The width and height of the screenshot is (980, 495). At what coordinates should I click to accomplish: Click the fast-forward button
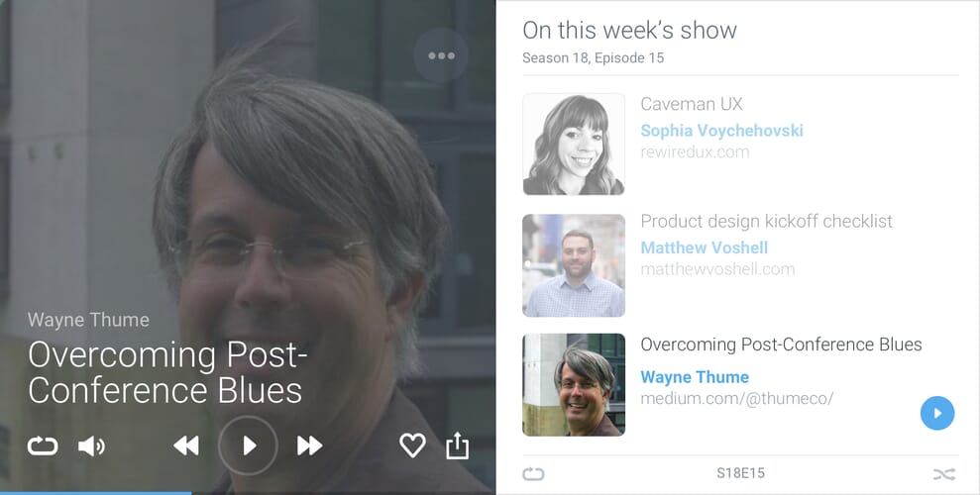(x=309, y=445)
